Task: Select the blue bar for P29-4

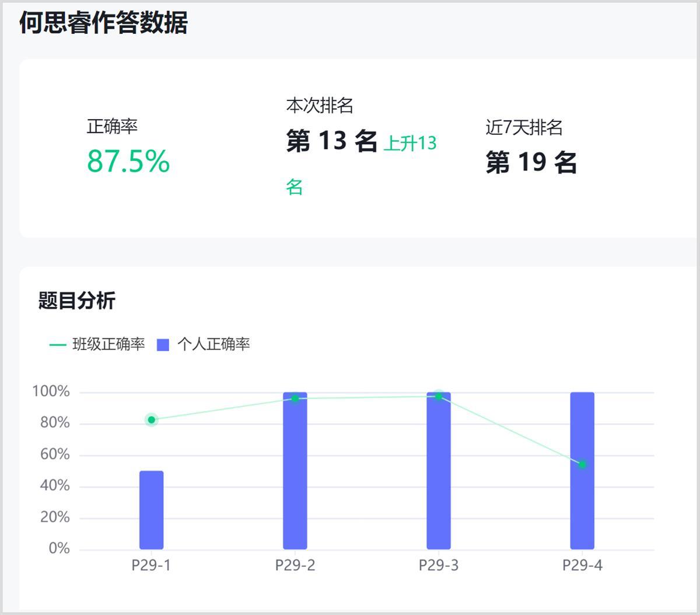Action: click(x=582, y=508)
